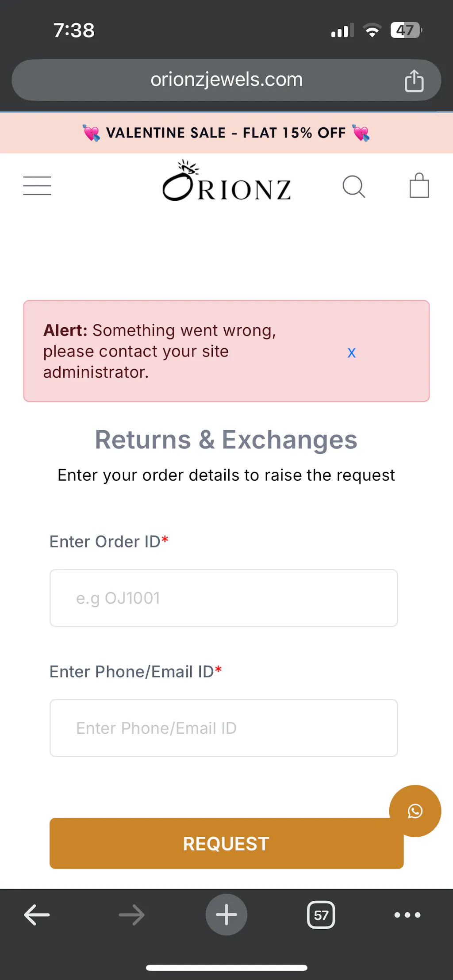
Task: Open a new tab with plus button
Action: point(226,915)
